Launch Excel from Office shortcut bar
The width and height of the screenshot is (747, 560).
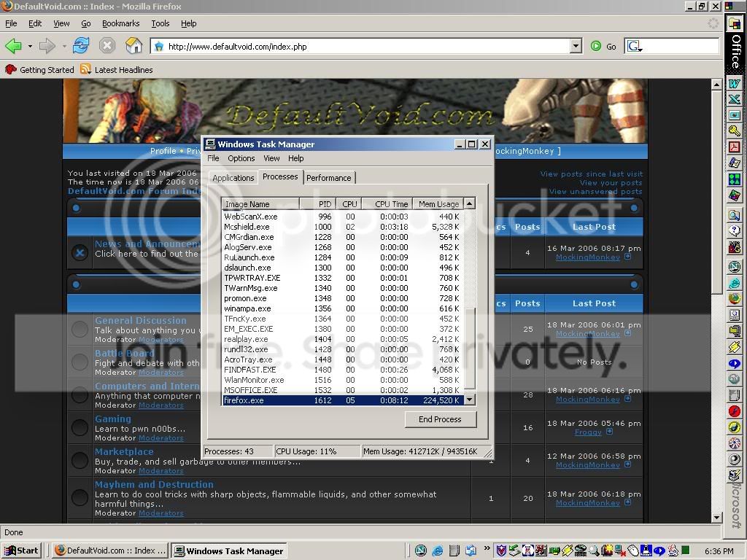[x=734, y=99]
